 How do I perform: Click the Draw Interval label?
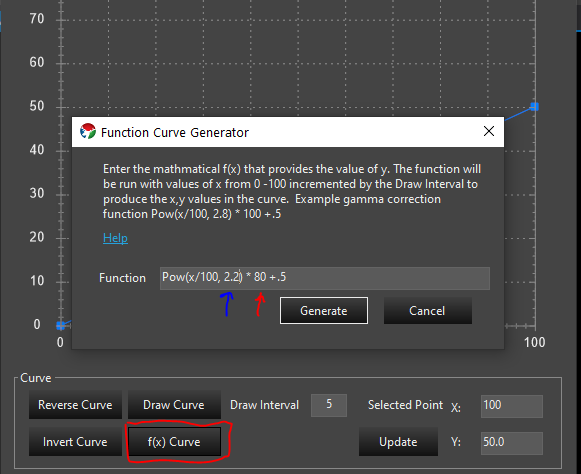tap(265, 405)
